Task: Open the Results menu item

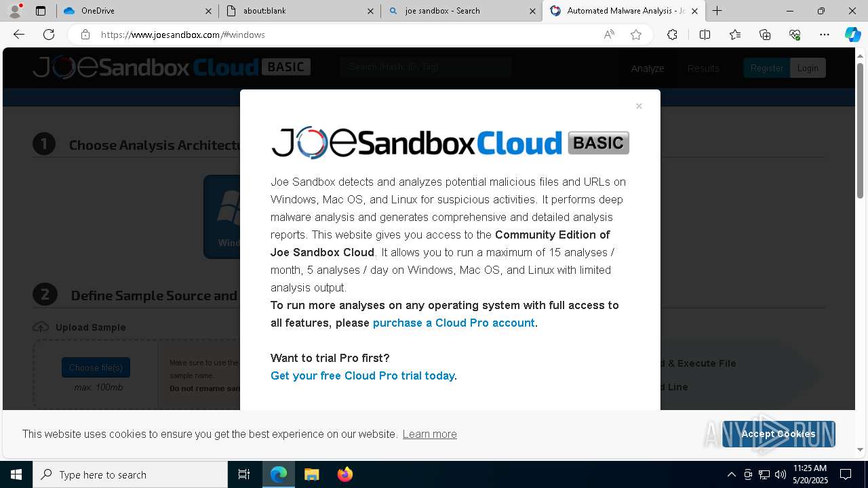Action: [703, 68]
